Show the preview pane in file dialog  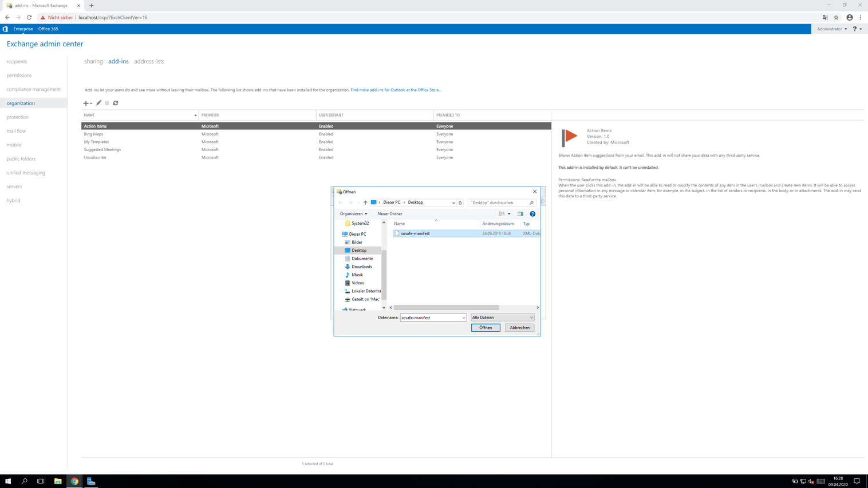(520, 214)
